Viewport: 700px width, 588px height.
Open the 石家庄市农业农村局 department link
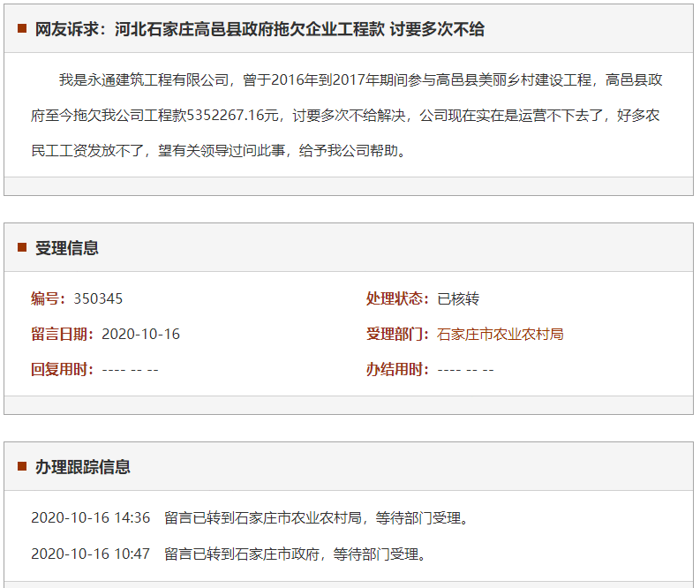[x=500, y=334]
